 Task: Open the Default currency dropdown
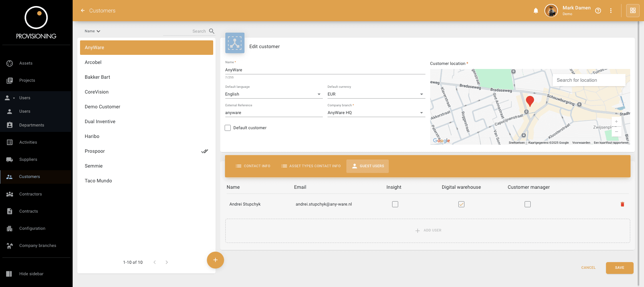pos(376,94)
